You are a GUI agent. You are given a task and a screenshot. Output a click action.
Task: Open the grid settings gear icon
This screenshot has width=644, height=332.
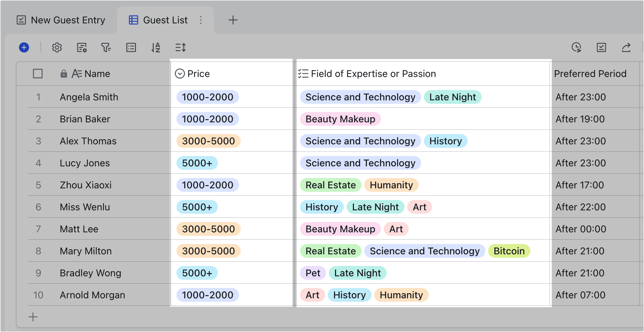[57, 47]
